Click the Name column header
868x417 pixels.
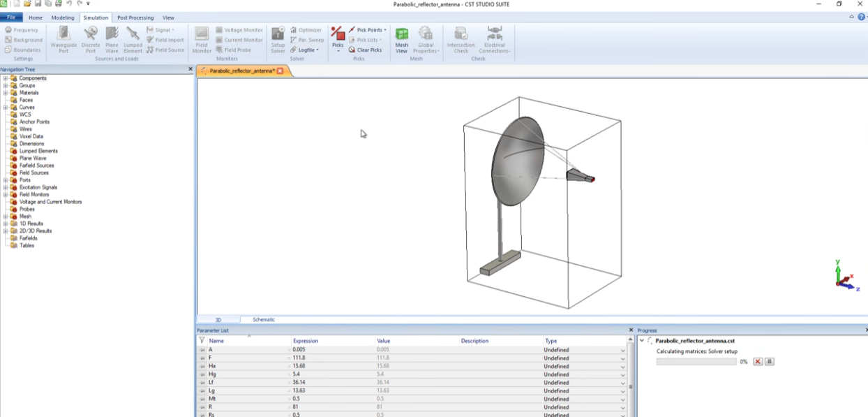(248, 341)
